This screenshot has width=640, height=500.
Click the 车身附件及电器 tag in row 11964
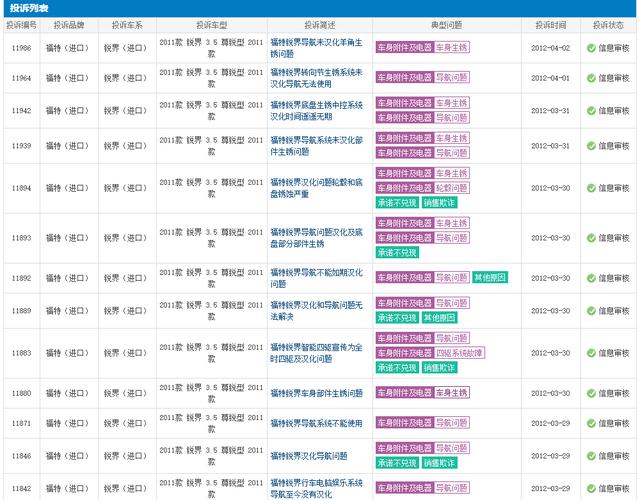pos(404,78)
